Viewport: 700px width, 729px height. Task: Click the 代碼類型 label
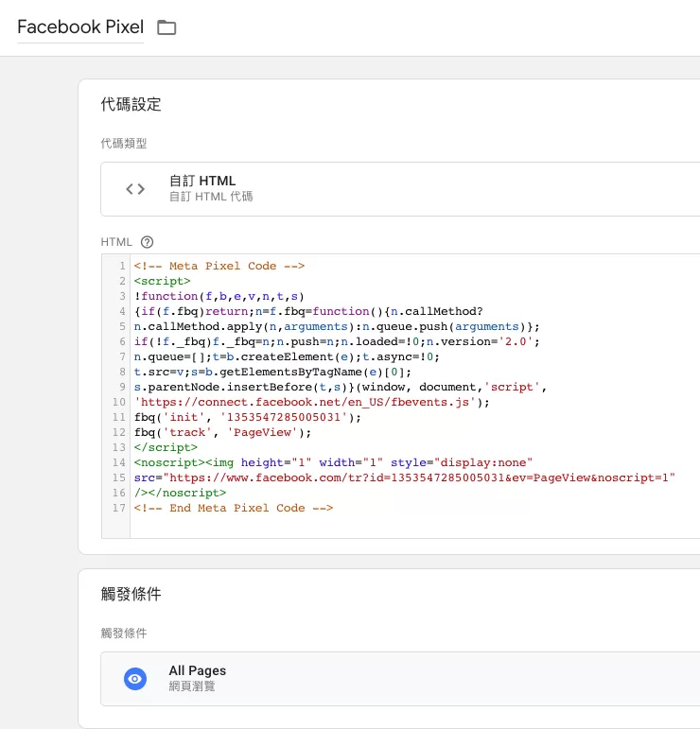point(124,143)
